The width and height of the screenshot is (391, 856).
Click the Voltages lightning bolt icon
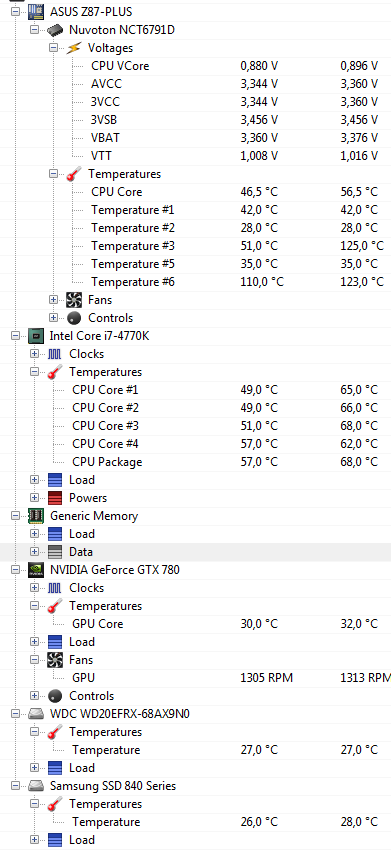coord(74,47)
